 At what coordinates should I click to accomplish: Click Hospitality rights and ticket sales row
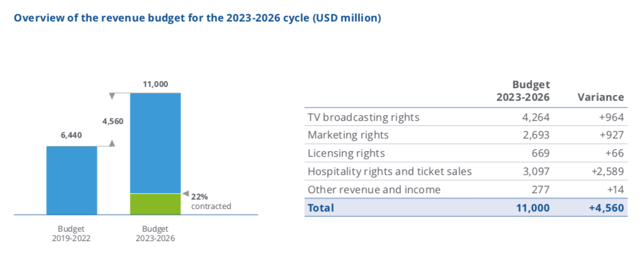click(466, 171)
